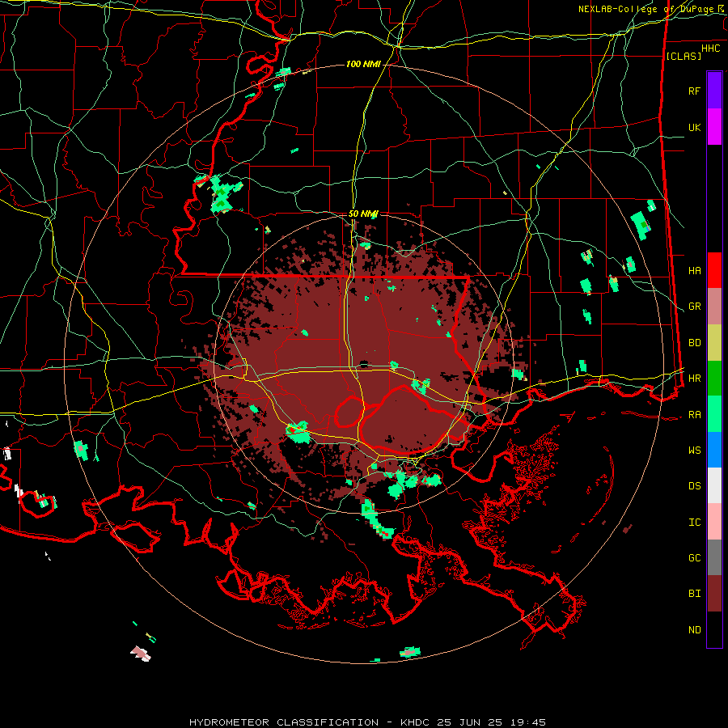Screen dimensions: 728x728
Task: Click the RF purple legend swatch
Action: pos(714,91)
